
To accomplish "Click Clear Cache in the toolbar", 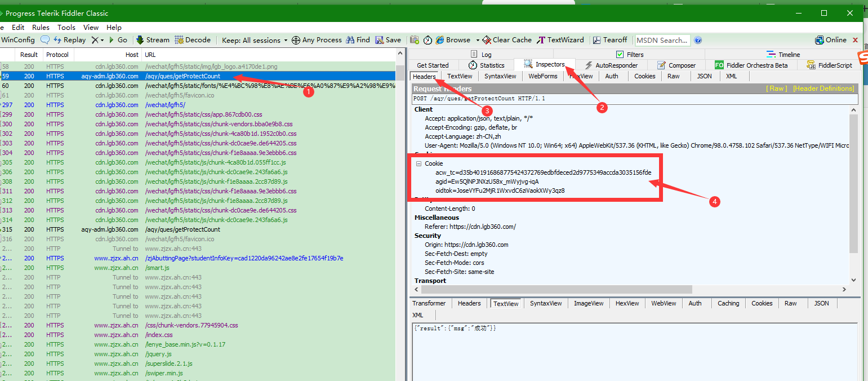I will [x=507, y=40].
